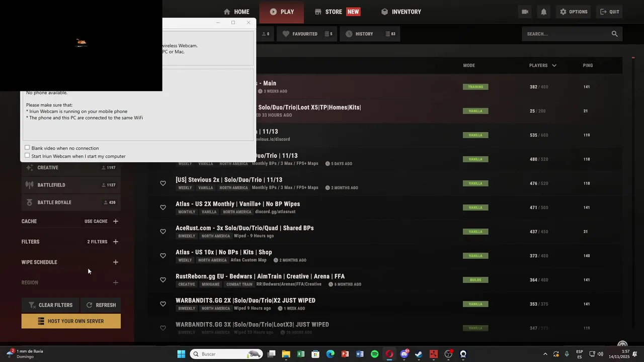
Task: Favorite the Stevious 2x two-months-ago server heart
Action: (x=163, y=183)
